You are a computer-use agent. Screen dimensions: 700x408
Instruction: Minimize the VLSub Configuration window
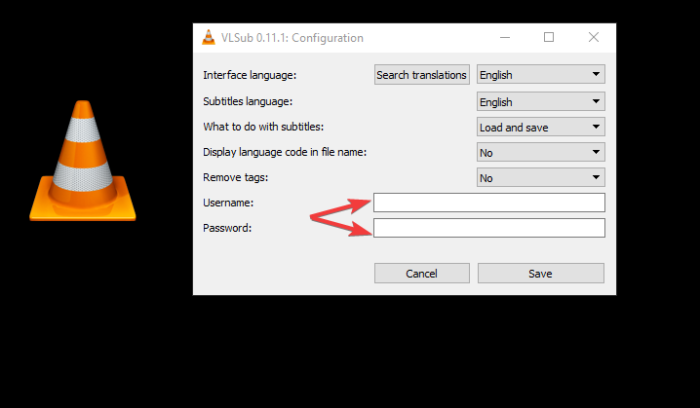[x=504, y=38]
